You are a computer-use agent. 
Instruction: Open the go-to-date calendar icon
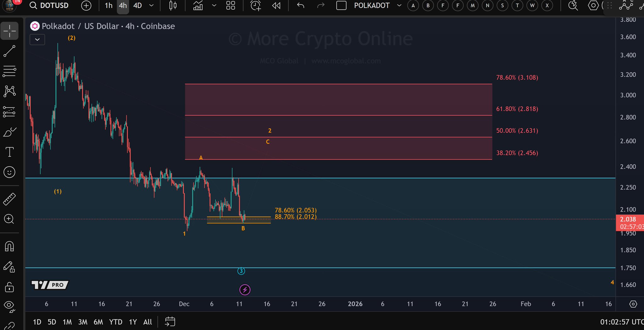[170, 322]
